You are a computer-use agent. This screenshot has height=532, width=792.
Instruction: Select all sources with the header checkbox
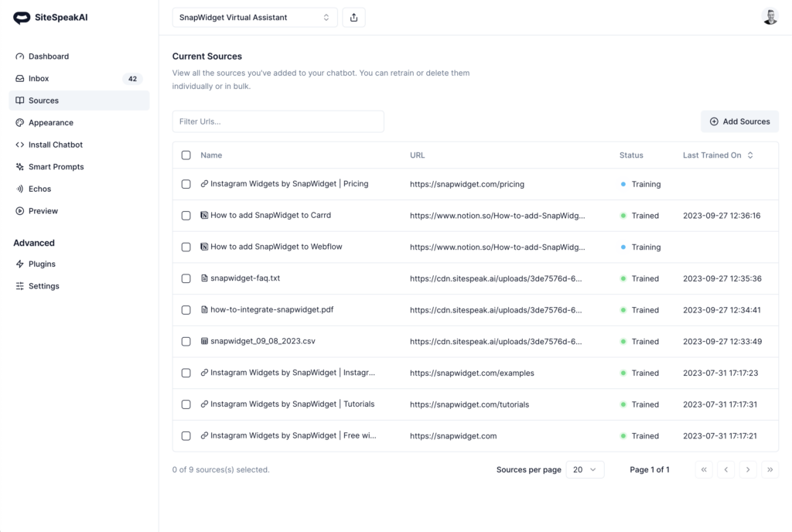pyautogui.click(x=186, y=155)
